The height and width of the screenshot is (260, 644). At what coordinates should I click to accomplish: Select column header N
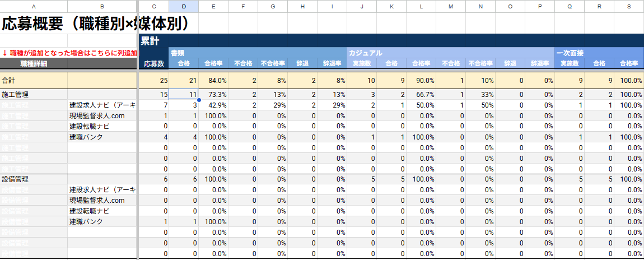[480, 6]
